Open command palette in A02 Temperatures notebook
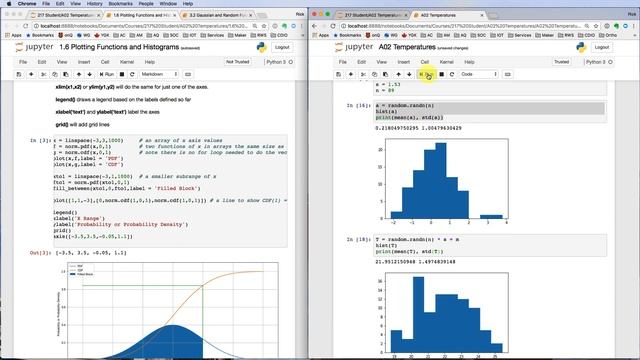This screenshot has width=640, height=360. 507,74
